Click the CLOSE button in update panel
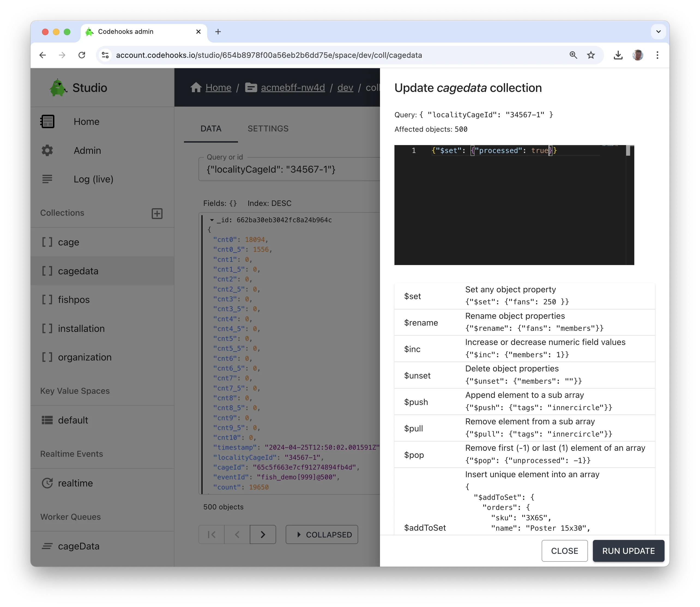 pos(565,551)
